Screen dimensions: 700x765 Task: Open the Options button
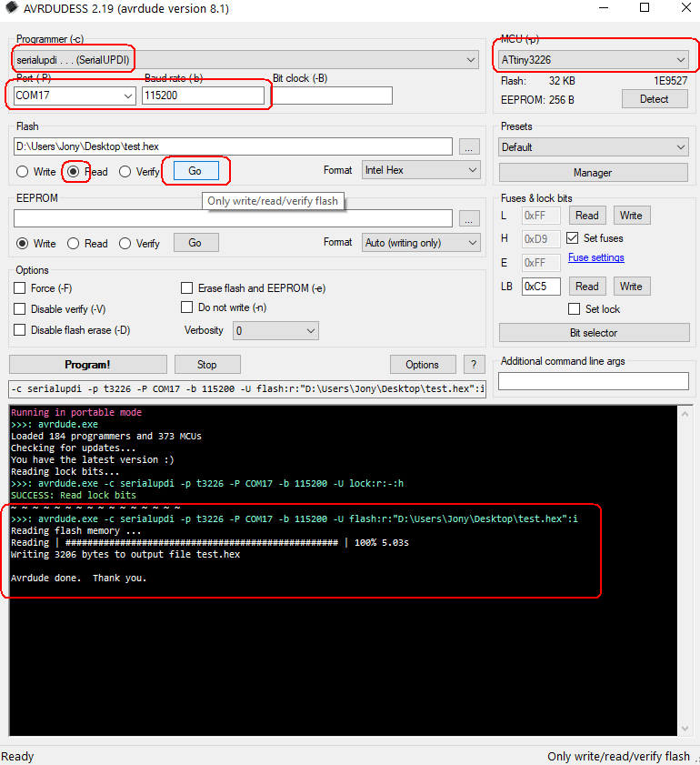[423, 365]
